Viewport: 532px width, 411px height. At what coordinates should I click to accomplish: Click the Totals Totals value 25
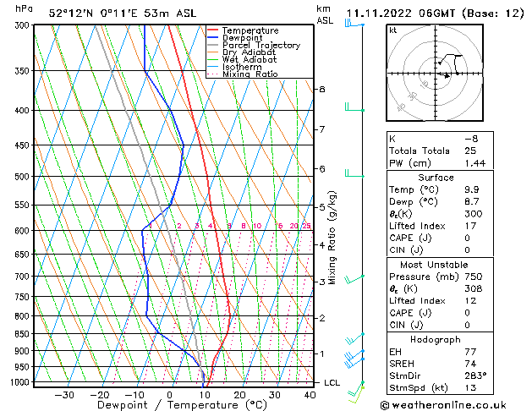point(470,151)
